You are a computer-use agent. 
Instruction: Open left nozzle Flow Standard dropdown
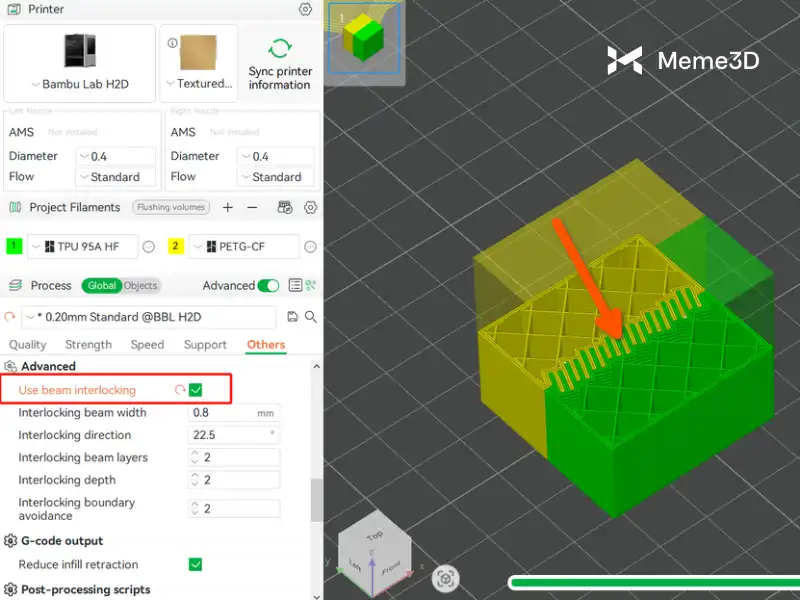[x=115, y=177]
